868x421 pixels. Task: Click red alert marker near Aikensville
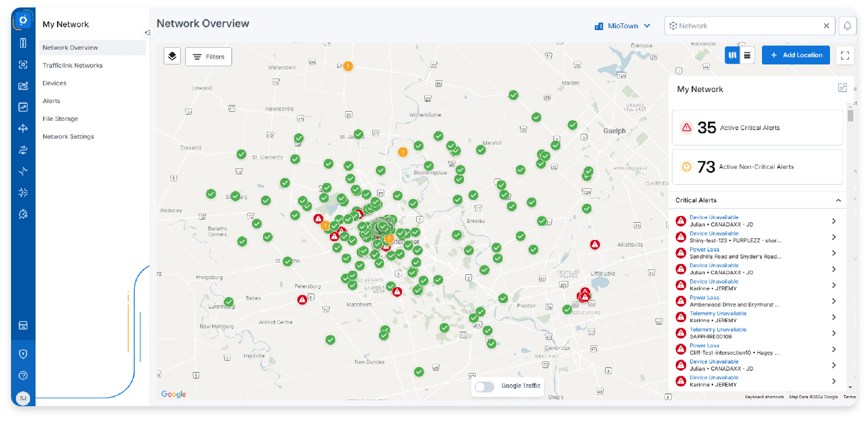[x=595, y=244]
